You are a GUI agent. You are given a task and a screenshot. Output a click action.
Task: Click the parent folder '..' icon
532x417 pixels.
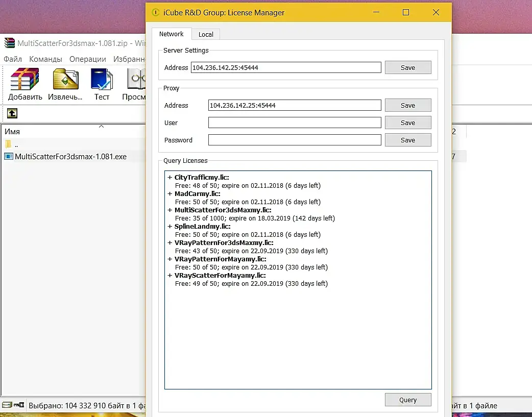9,144
